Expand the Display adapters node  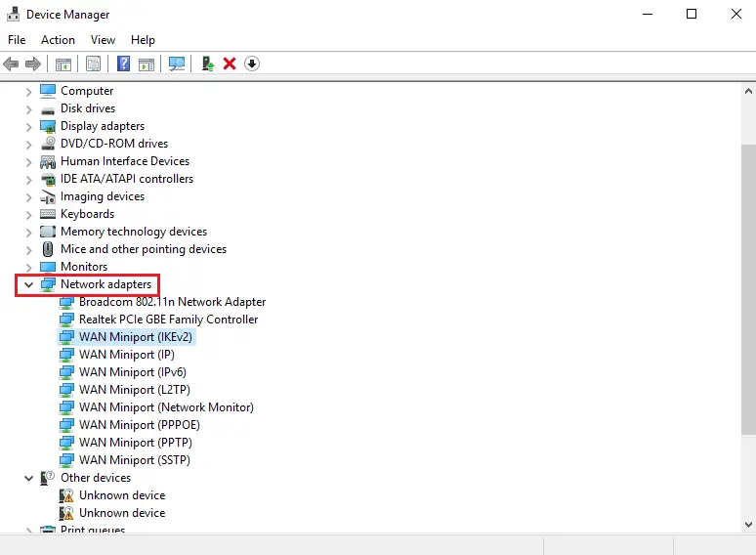point(29,127)
